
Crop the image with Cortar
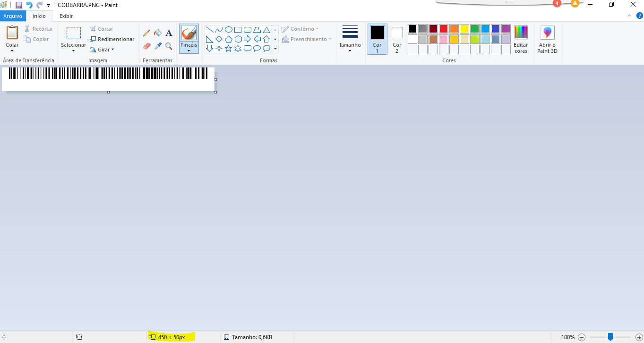tap(102, 29)
